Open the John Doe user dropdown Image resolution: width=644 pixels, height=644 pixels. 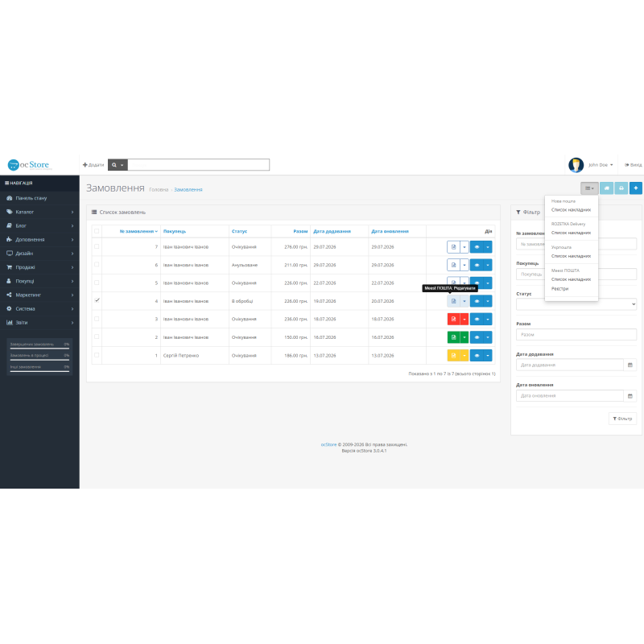[601, 165]
